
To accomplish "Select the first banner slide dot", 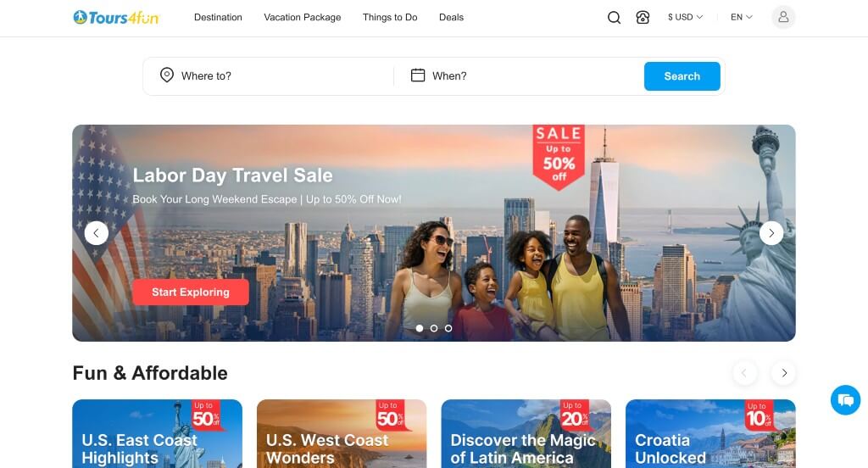I will (420, 328).
